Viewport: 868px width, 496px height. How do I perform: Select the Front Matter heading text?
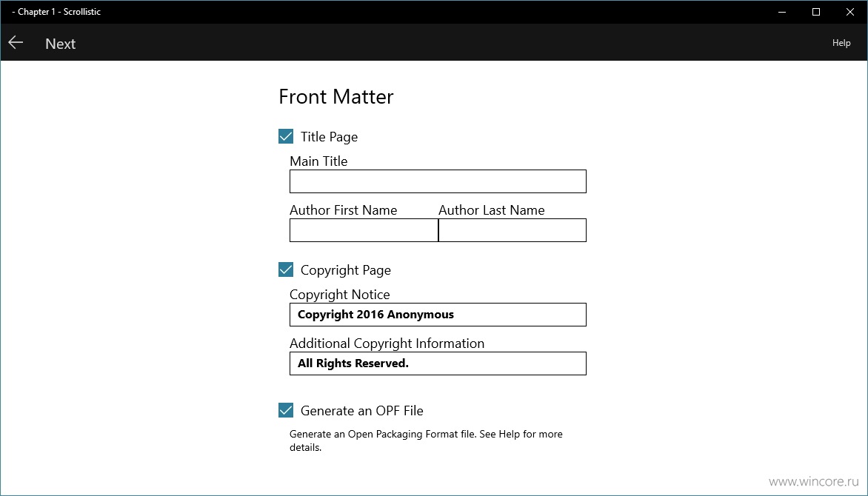pos(336,97)
